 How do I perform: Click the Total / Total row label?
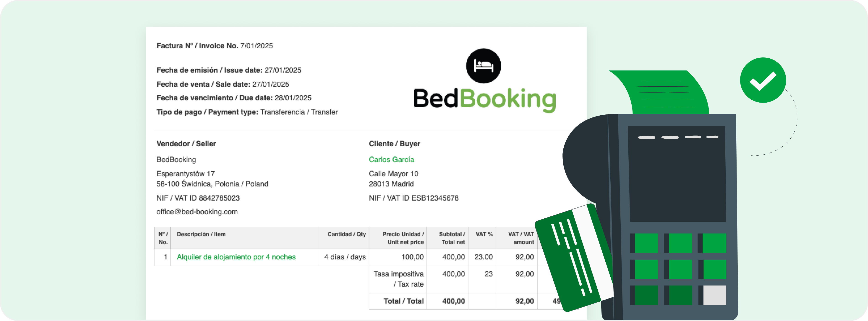pos(403,301)
